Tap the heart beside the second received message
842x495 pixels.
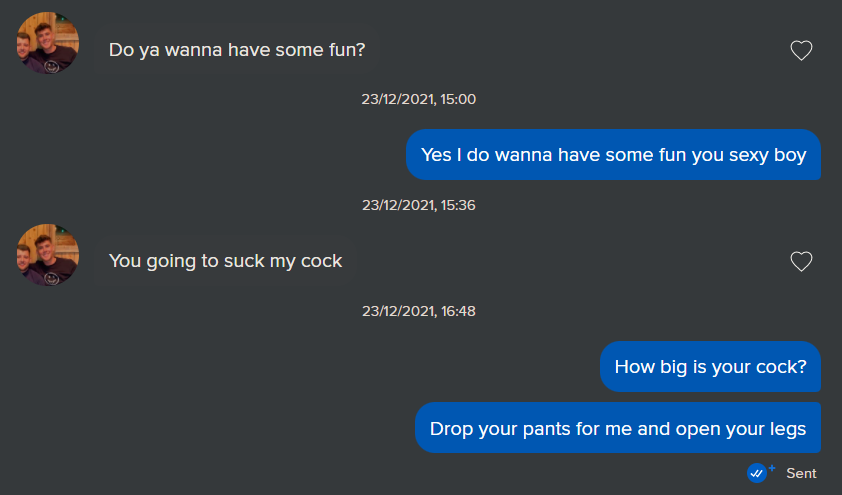pyautogui.click(x=801, y=261)
